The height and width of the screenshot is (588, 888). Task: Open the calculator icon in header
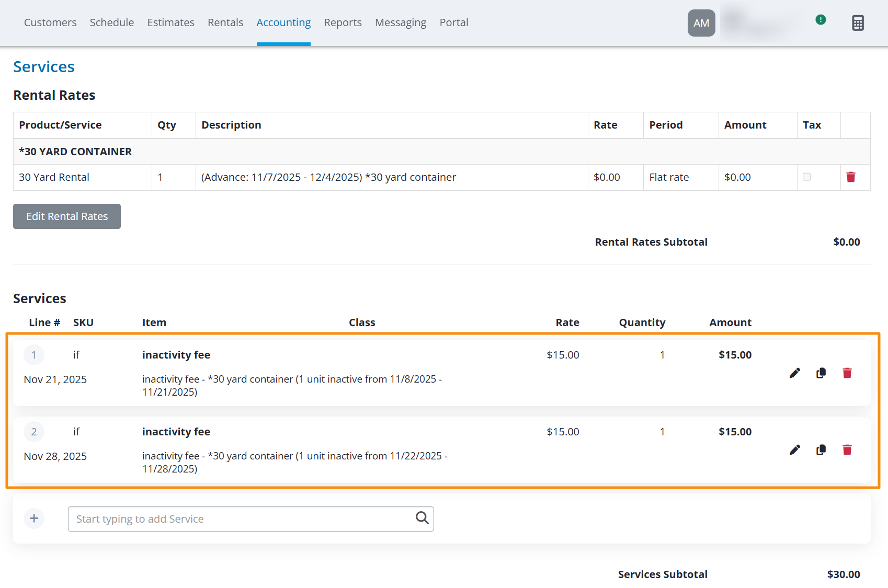tap(858, 23)
